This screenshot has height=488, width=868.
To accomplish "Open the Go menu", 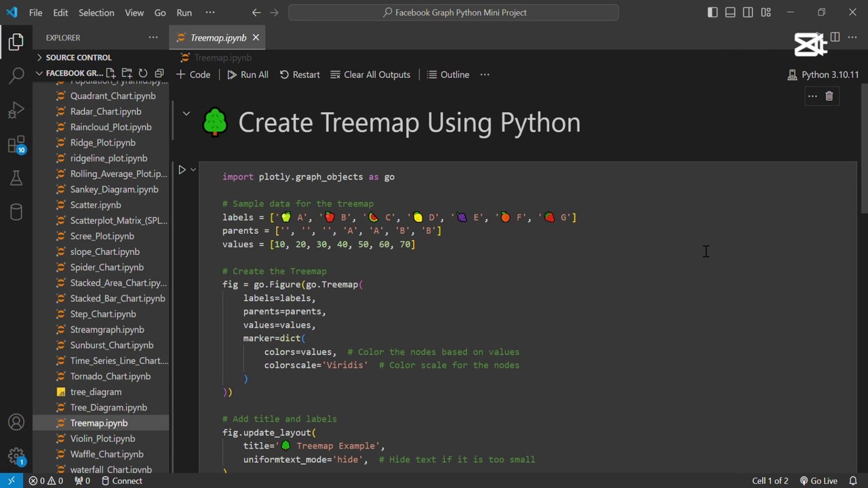I will coord(160,12).
